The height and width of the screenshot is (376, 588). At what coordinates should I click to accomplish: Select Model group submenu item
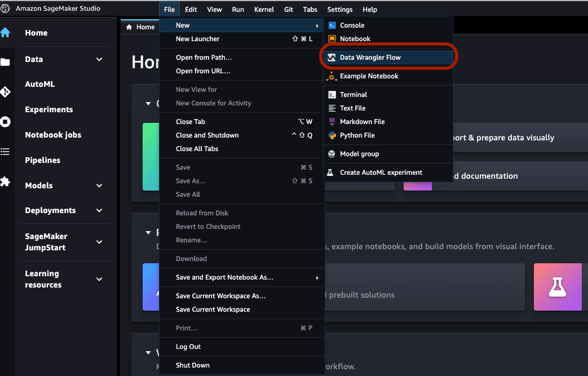[x=388, y=154]
